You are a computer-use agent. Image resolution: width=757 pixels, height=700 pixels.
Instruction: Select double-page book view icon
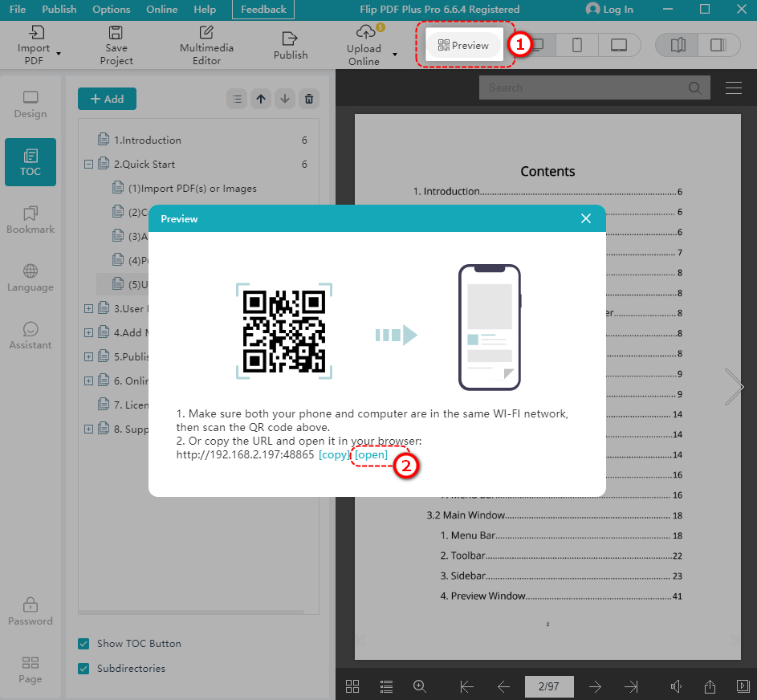click(x=678, y=46)
